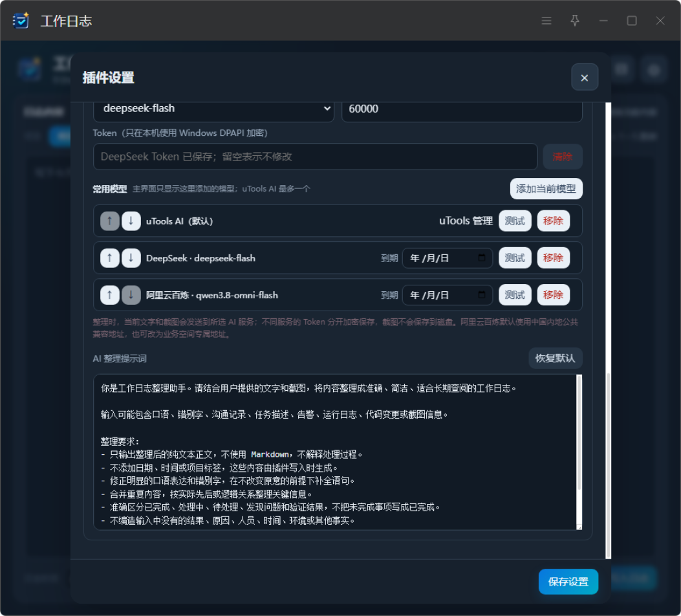Remove the 阿里云百炼 qwen3.8-omni-flash model

click(x=554, y=295)
